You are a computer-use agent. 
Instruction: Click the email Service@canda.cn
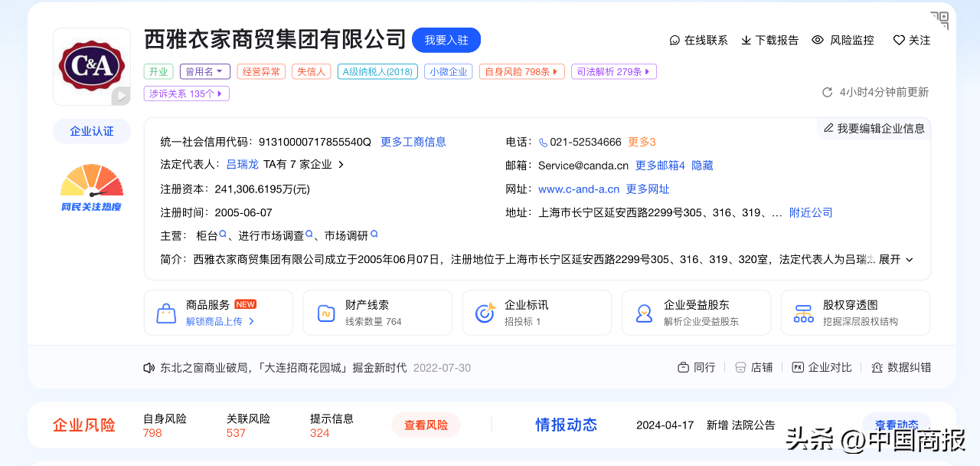tap(583, 166)
